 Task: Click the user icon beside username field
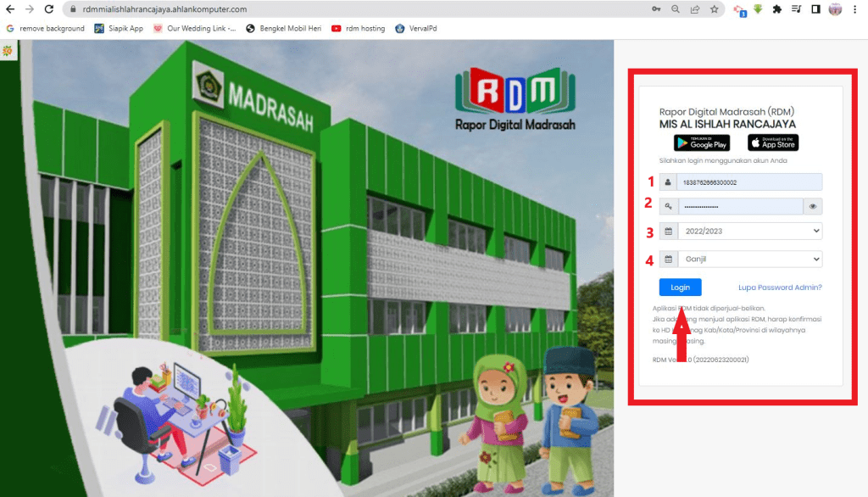[x=668, y=182]
